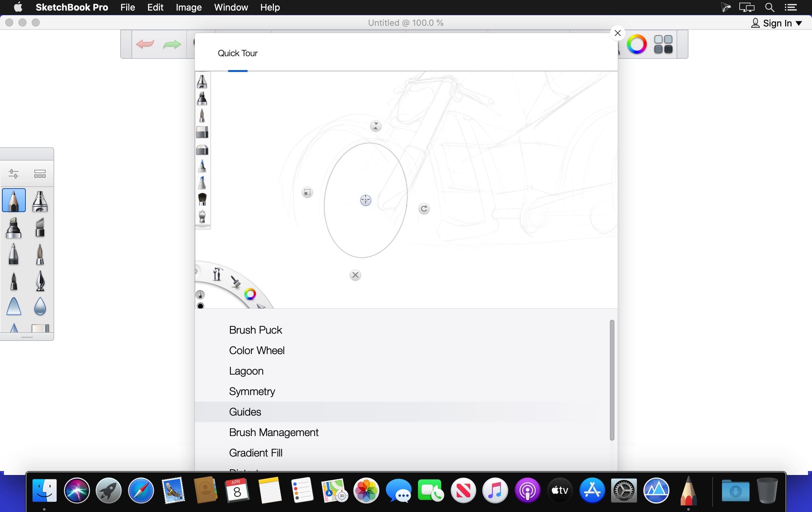Screen dimensions: 812x512
Task: Click the red Undo arrow
Action: [x=145, y=44]
